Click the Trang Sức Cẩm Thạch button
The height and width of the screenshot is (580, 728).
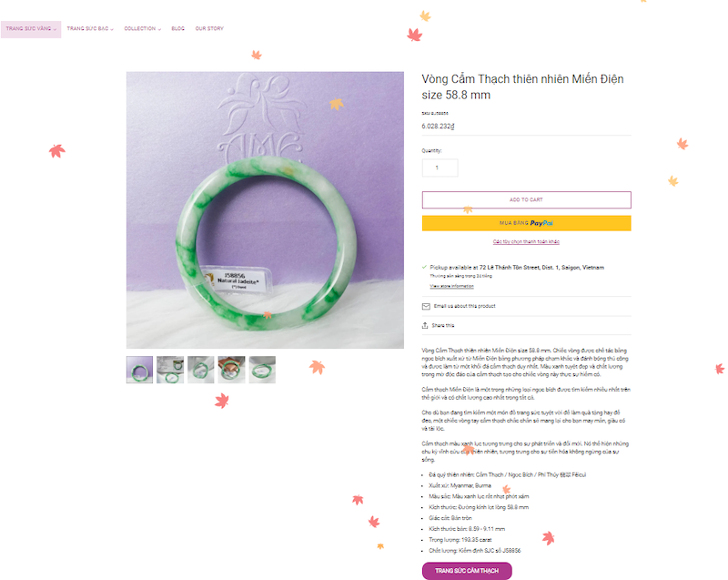coord(467,571)
